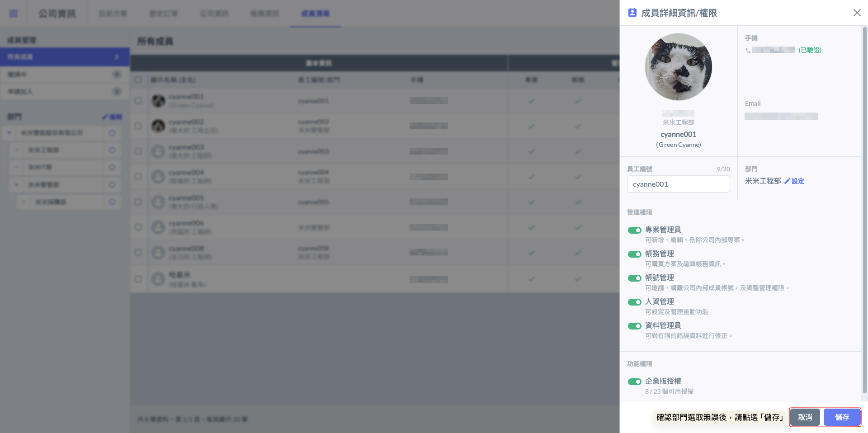Click the panel's vertical scrollbar
Screen dimensions: 868x433
tap(864, 181)
